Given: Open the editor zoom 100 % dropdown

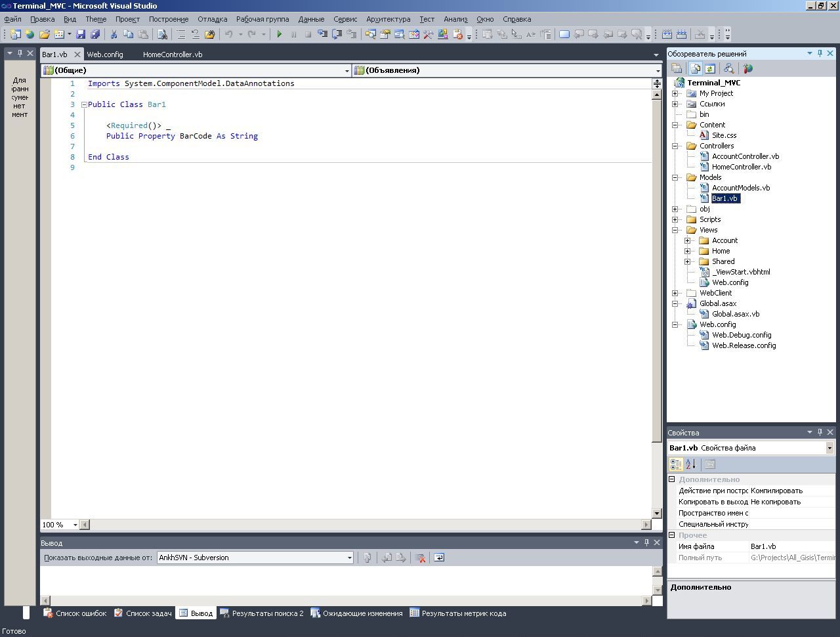Looking at the screenshot, I should 75,525.
